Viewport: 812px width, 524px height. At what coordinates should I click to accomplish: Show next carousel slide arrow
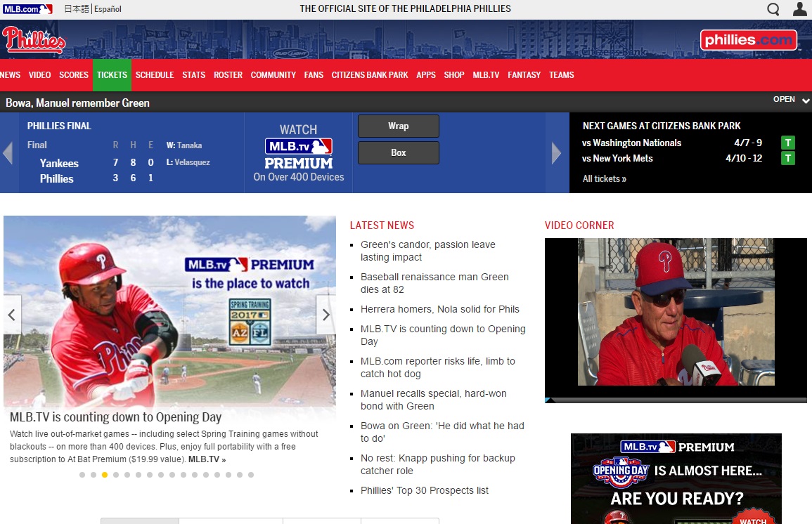(326, 315)
